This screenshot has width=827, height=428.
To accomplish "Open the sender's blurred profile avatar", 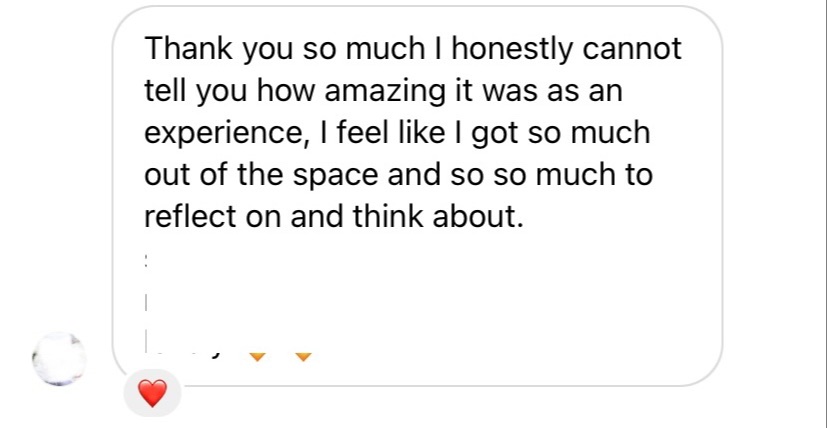I will 59,358.
